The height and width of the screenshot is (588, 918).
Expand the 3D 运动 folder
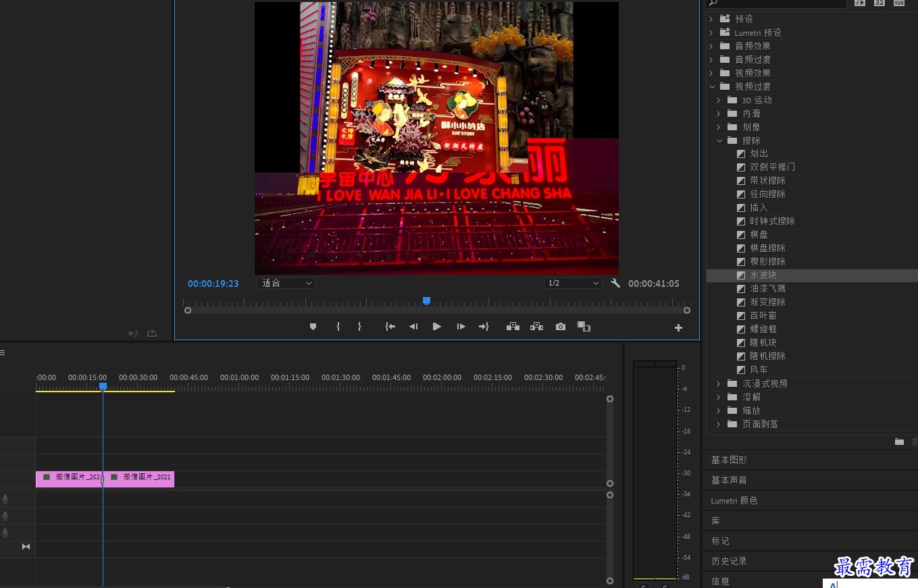point(719,100)
